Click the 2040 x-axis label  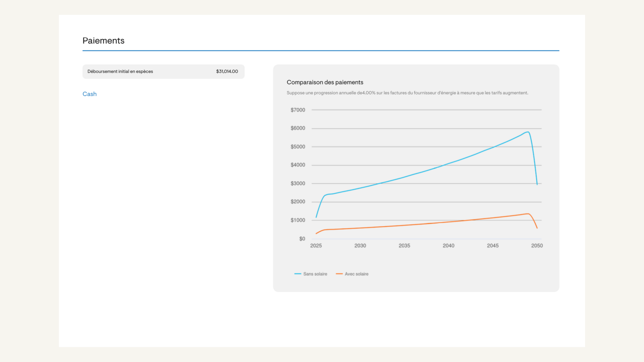point(448,246)
